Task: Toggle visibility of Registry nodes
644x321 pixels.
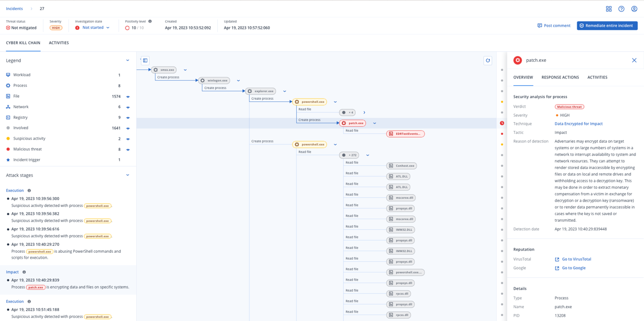Action: coord(128,118)
